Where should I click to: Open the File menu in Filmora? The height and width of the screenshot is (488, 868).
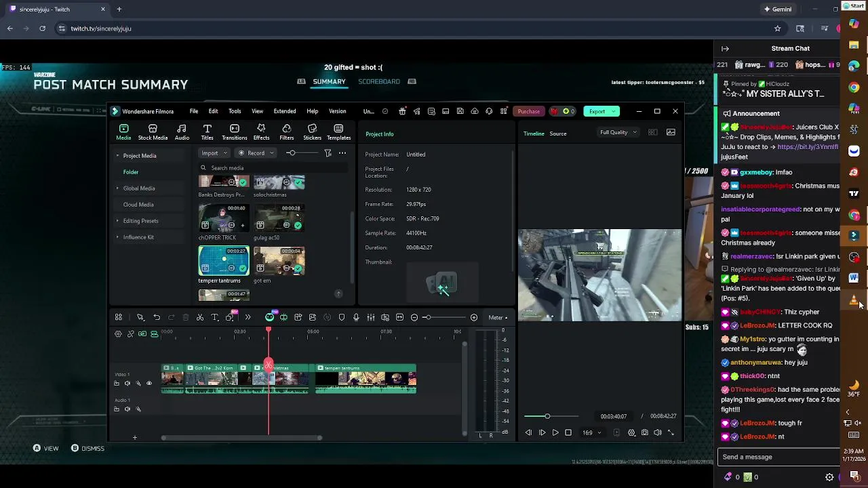[194, 111]
